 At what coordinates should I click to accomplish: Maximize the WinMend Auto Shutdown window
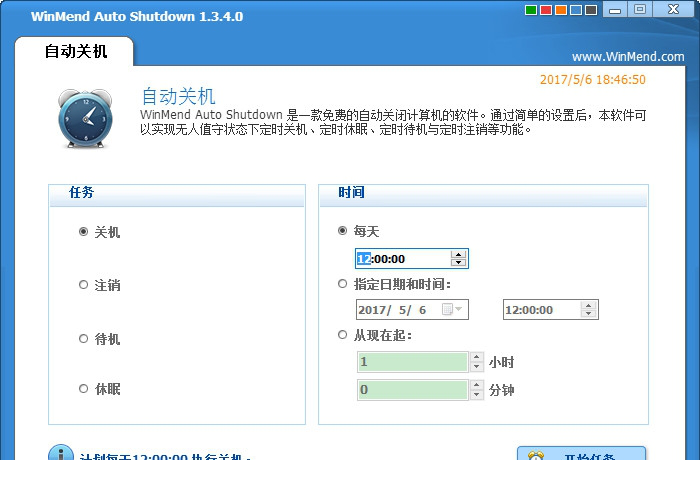640,9
